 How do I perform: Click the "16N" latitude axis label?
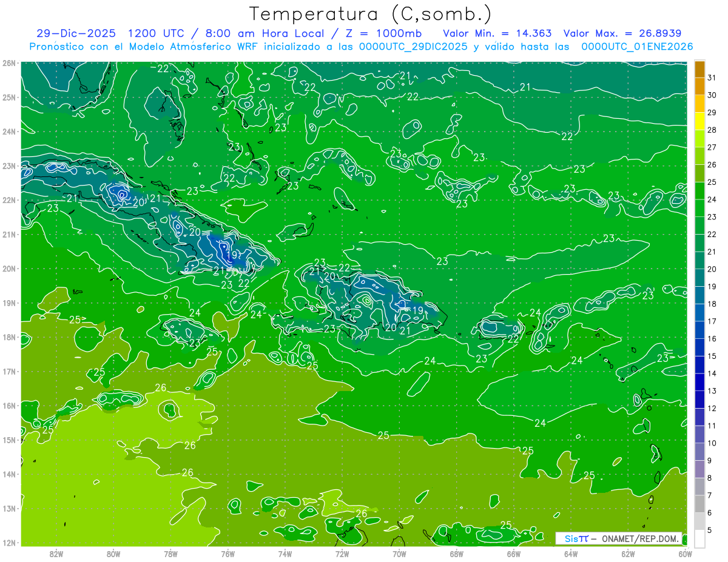(8, 406)
